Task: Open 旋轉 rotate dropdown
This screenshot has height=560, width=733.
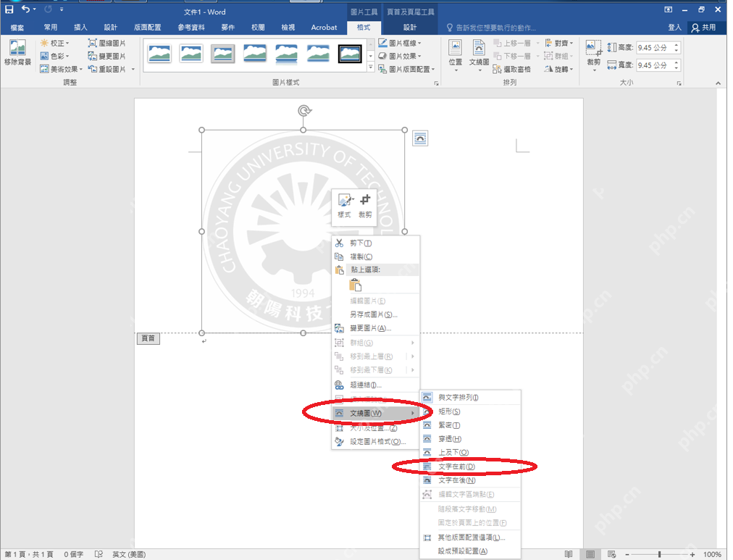Action: point(559,69)
